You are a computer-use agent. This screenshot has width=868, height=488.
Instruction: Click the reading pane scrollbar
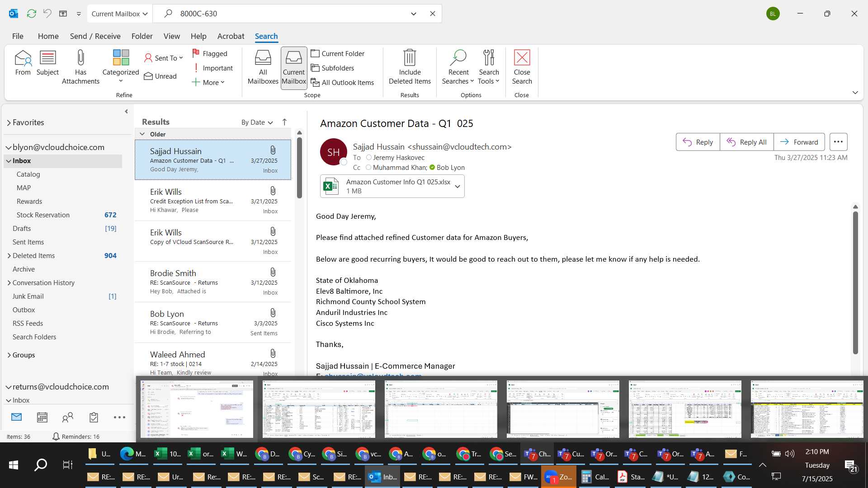pyautogui.click(x=855, y=282)
